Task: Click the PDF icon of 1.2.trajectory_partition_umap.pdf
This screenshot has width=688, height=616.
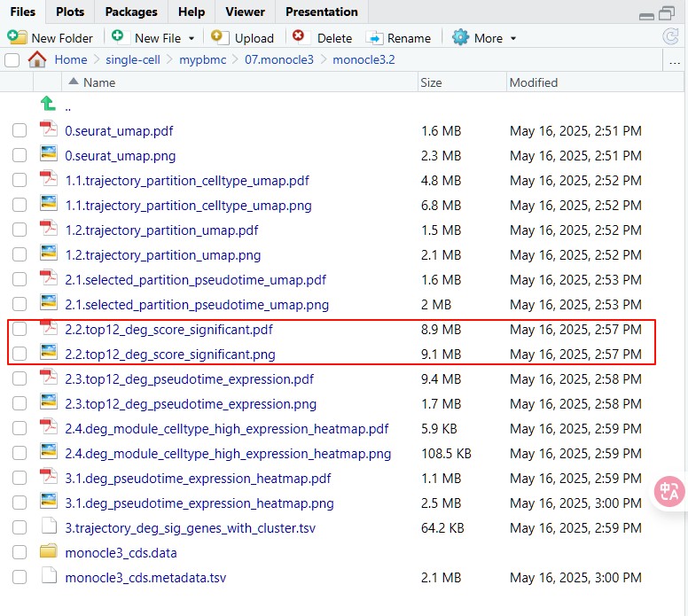Action: [x=48, y=228]
